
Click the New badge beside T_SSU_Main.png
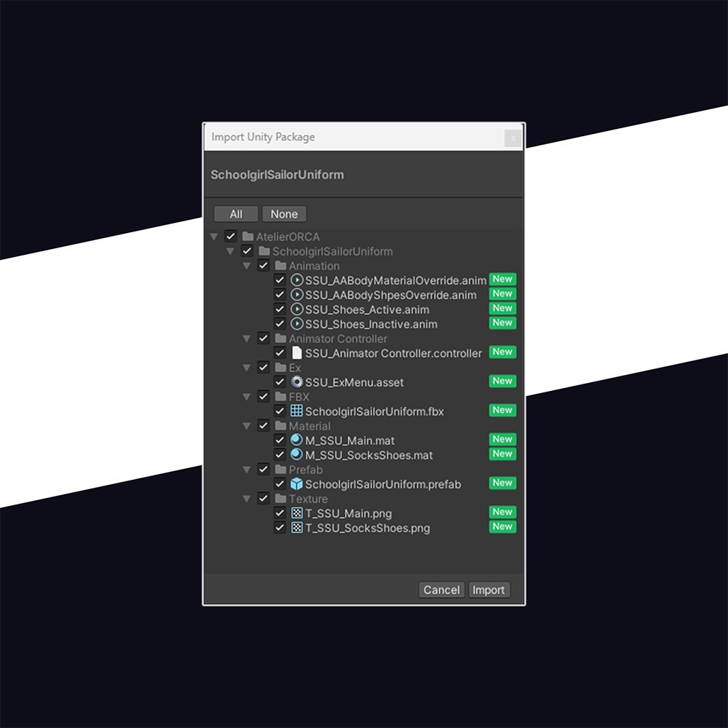[502, 512]
